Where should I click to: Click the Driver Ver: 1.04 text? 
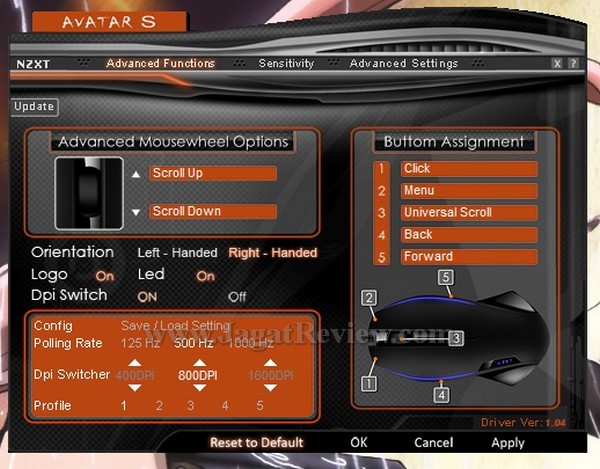click(x=523, y=423)
